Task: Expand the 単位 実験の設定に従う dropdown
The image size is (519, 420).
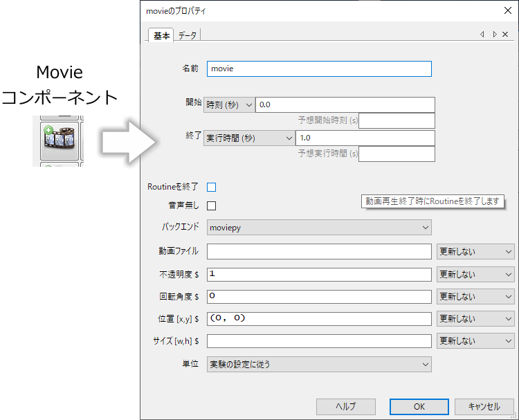Action: click(319, 365)
